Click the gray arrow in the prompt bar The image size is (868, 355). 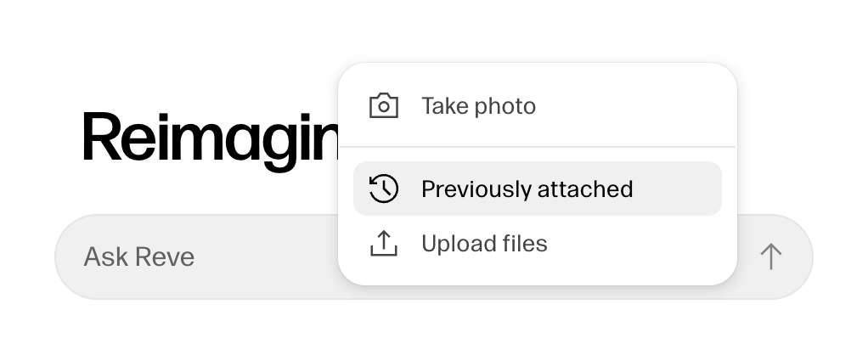tap(770, 257)
